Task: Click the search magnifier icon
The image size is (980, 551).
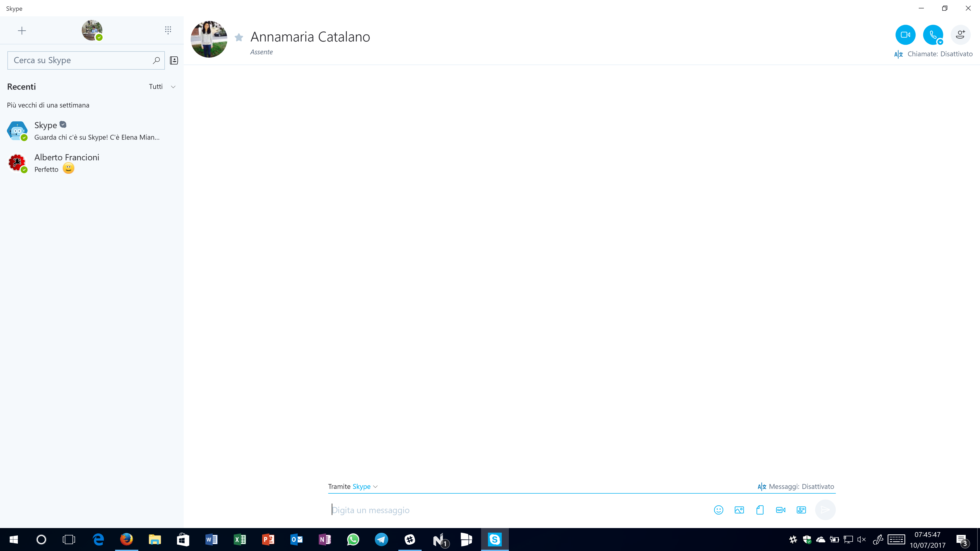Action: [156, 60]
